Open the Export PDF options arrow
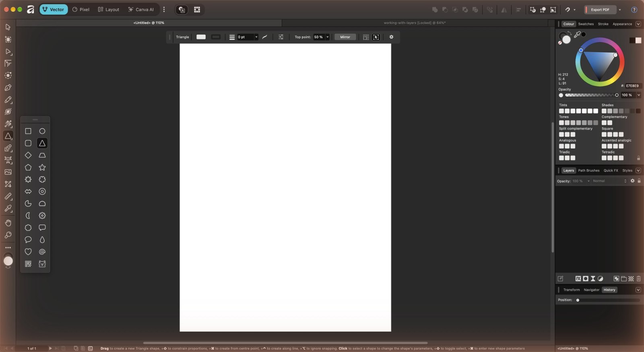644x352 pixels. pos(620,10)
